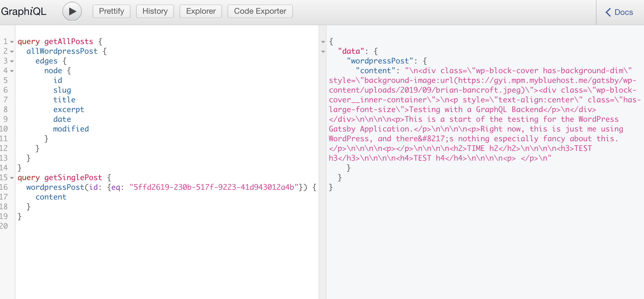Click the getSinglePost query name

pyautogui.click(x=73, y=178)
